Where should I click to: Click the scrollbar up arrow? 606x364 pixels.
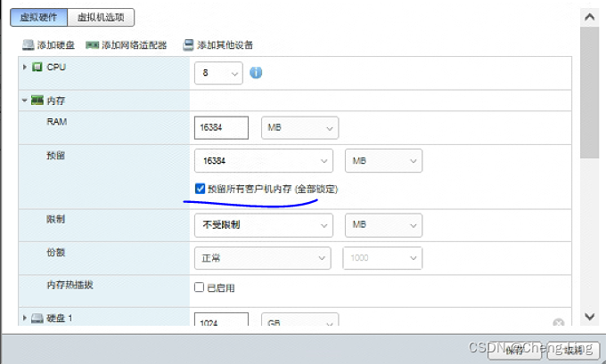(589, 18)
